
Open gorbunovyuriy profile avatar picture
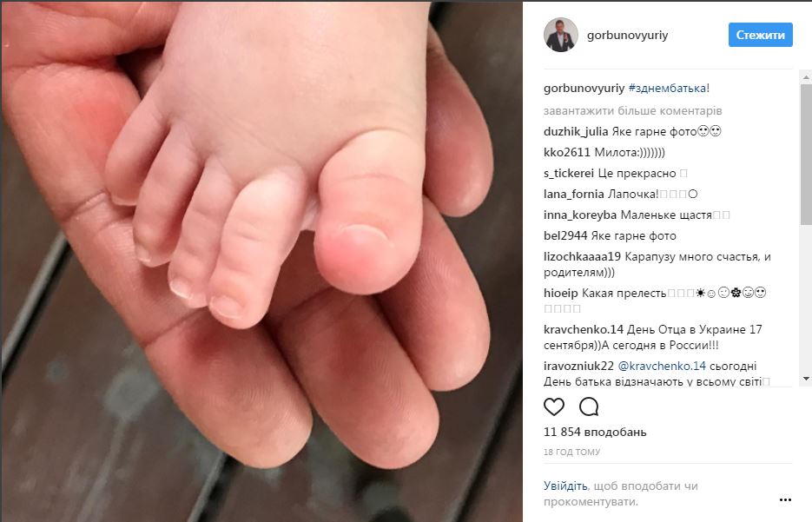(x=561, y=35)
